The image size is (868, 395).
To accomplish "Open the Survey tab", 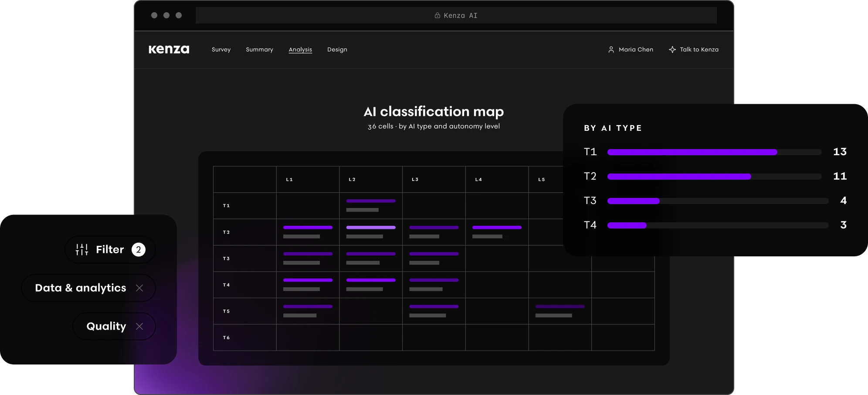I will 221,49.
